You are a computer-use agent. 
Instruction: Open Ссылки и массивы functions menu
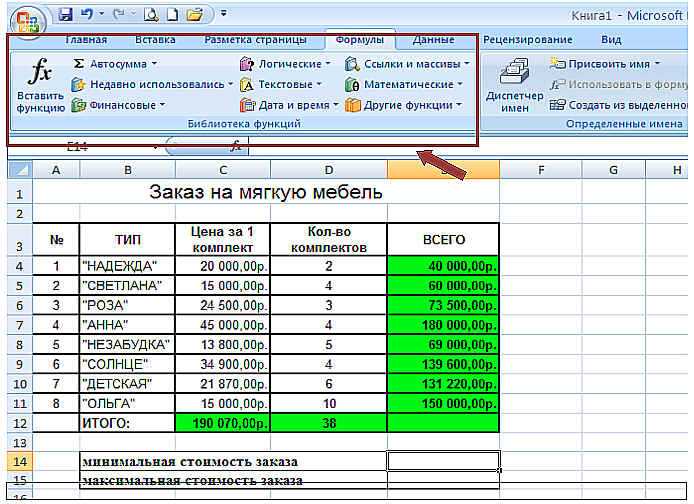(407, 64)
